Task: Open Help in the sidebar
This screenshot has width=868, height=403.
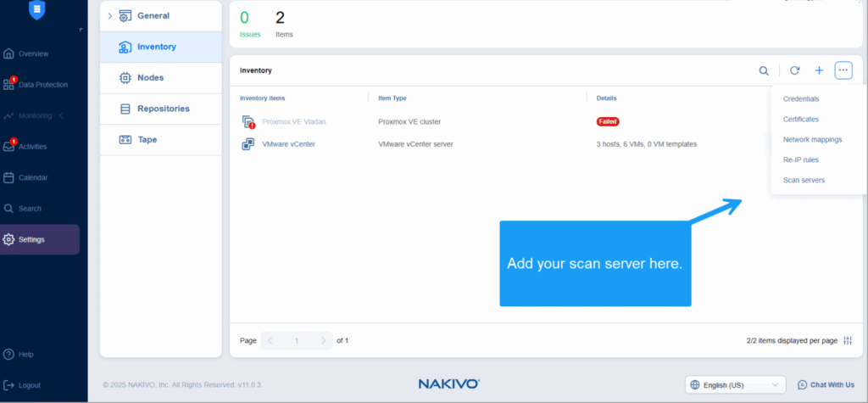Action: click(x=26, y=355)
